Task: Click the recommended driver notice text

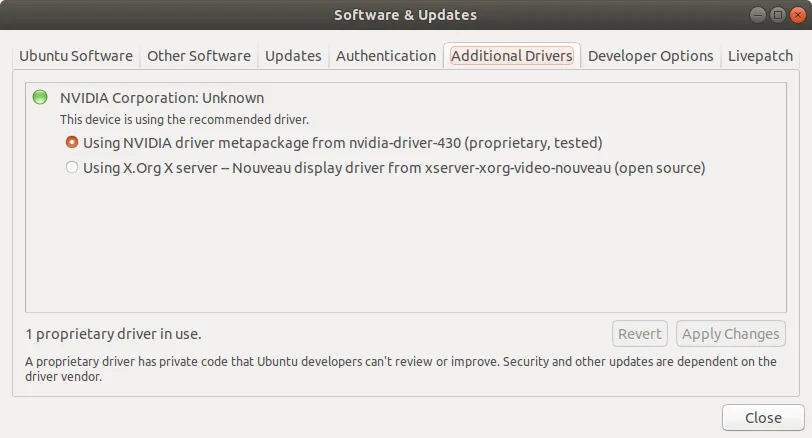Action: point(184,120)
